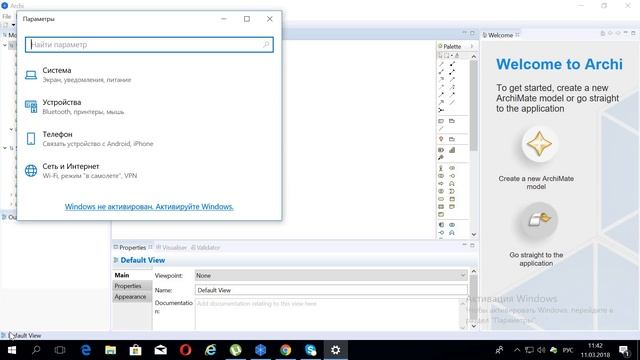Click the Name field containing Default View
The height and width of the screenshot is (360, 640).
tap(331, 290)
